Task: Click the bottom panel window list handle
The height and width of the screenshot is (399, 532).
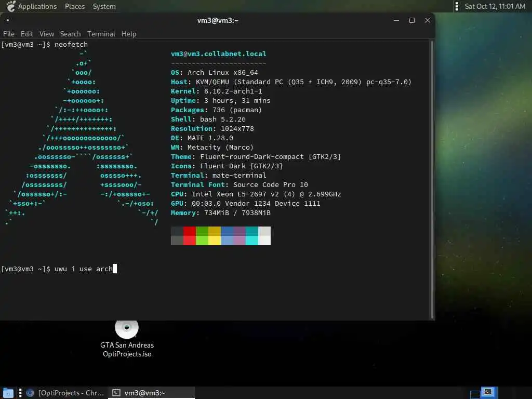Action: pos(20,393)
